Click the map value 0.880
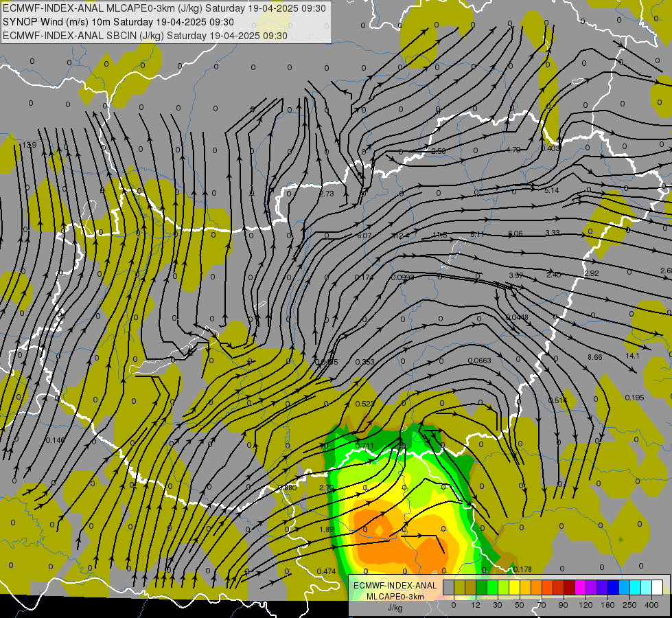 [x=287, y=488]
